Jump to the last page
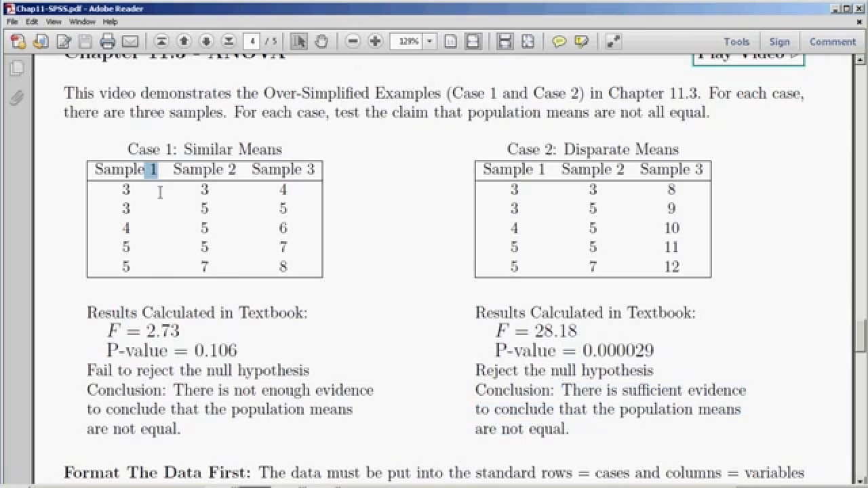 click(x=229, y=41)
